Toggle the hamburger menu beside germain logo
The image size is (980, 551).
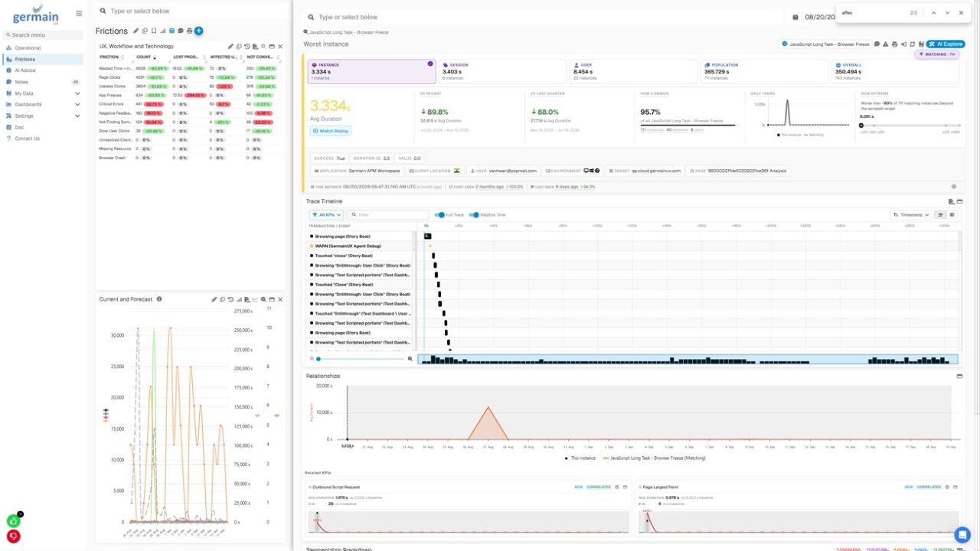click(x=79, y=13)
